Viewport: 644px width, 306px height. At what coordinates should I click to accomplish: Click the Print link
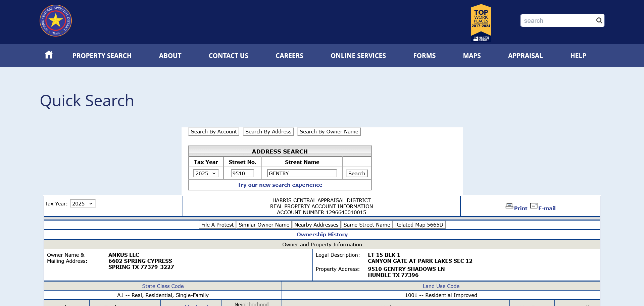[521, 208]
